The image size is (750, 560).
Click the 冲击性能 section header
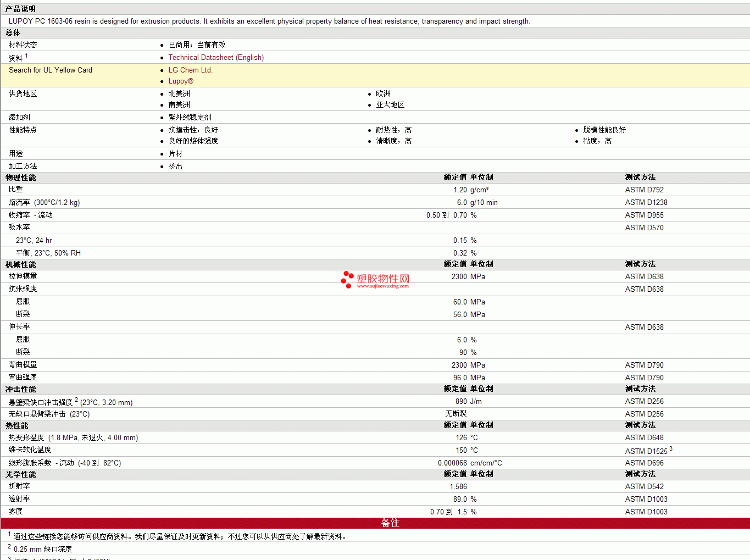click(x=20, y=389)
